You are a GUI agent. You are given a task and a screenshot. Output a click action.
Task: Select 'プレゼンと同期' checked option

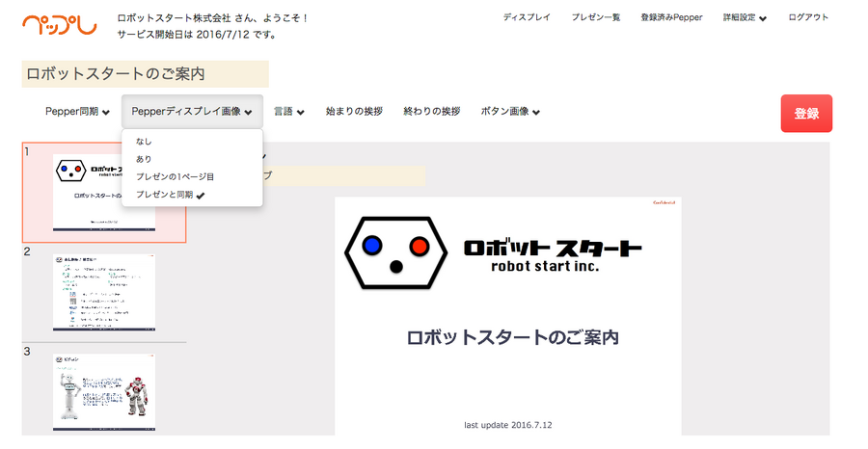(170, 195)
